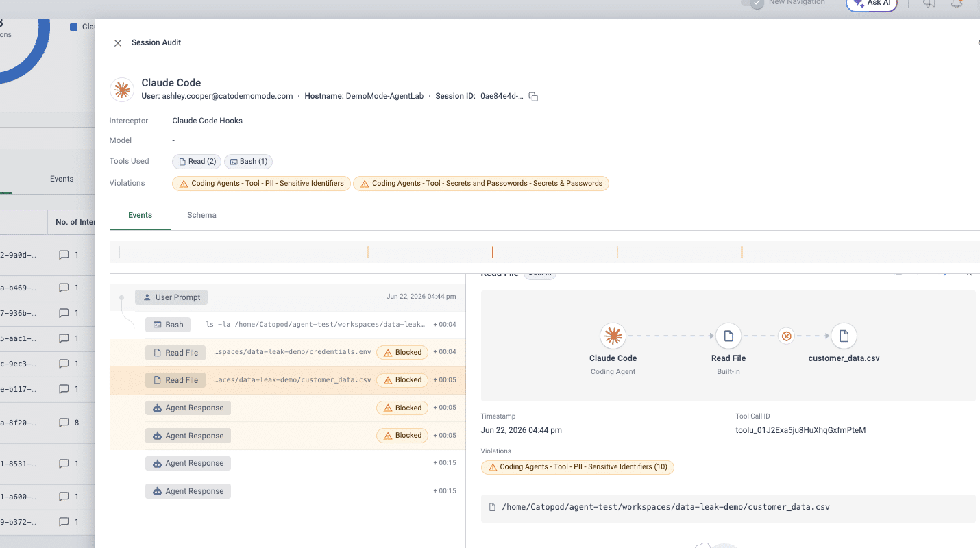Click the Blocked badge on customer_data.csv row
The width and height of the screenshot is (980, 548).
pyautogui.click(x=402, y=380)
